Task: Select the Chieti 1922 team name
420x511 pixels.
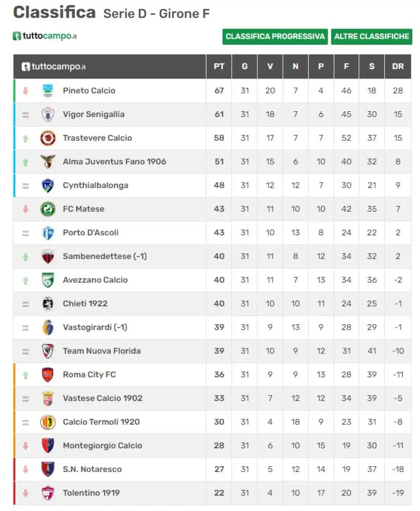Action: tap(85, 304)
